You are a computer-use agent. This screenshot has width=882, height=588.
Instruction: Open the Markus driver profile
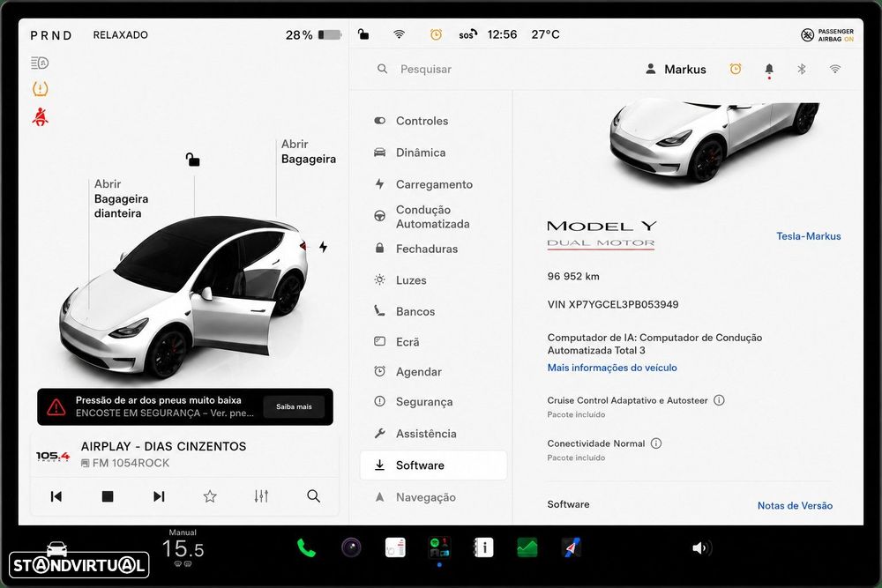(676, 69)
